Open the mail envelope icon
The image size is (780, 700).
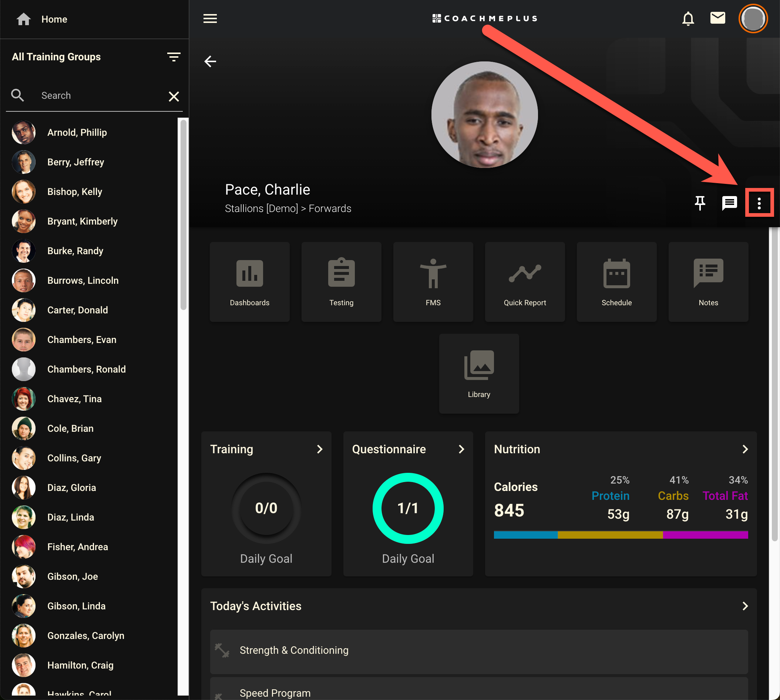click(717, 18)
